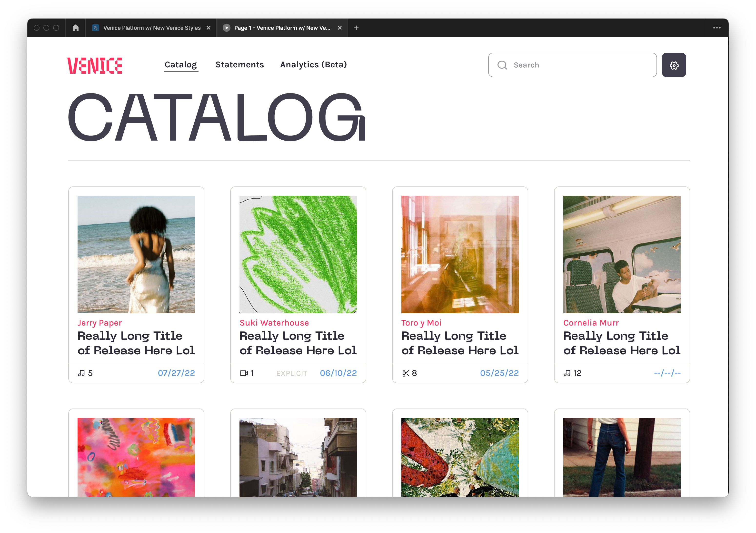Open Analytics (Beta)
This screenshot has height=533, width=756.
click(313, 65)
